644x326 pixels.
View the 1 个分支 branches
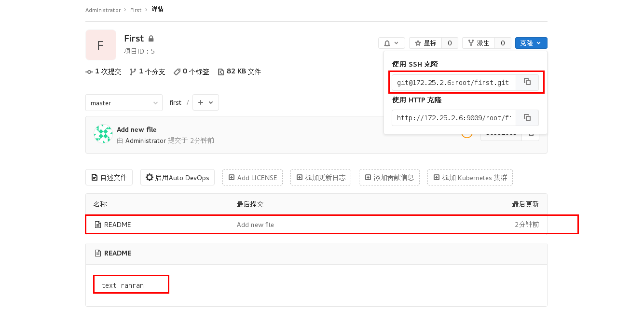click(x=148, y=71)
